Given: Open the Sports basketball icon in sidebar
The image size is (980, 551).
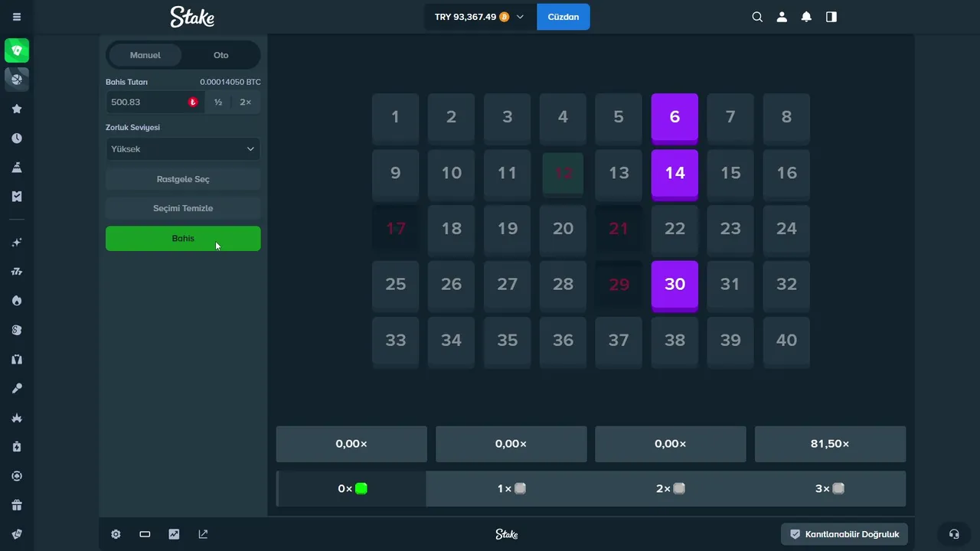Looking at the screenshot, I should pyautogui.click(x=17, y=78).
